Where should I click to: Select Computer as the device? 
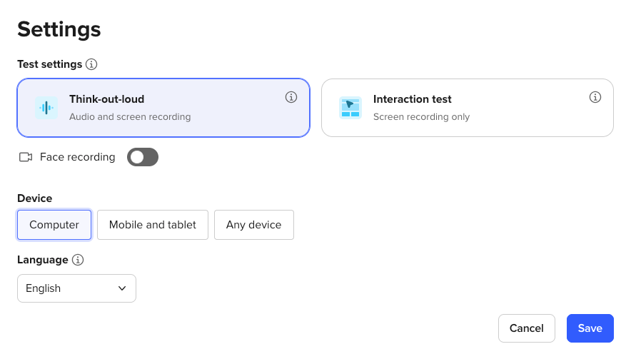54,225
